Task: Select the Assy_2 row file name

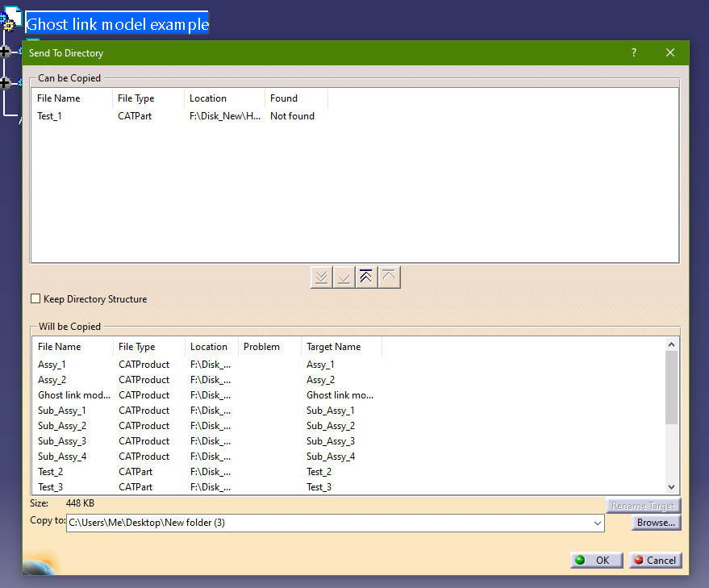Action: click(x=52, y=380)
